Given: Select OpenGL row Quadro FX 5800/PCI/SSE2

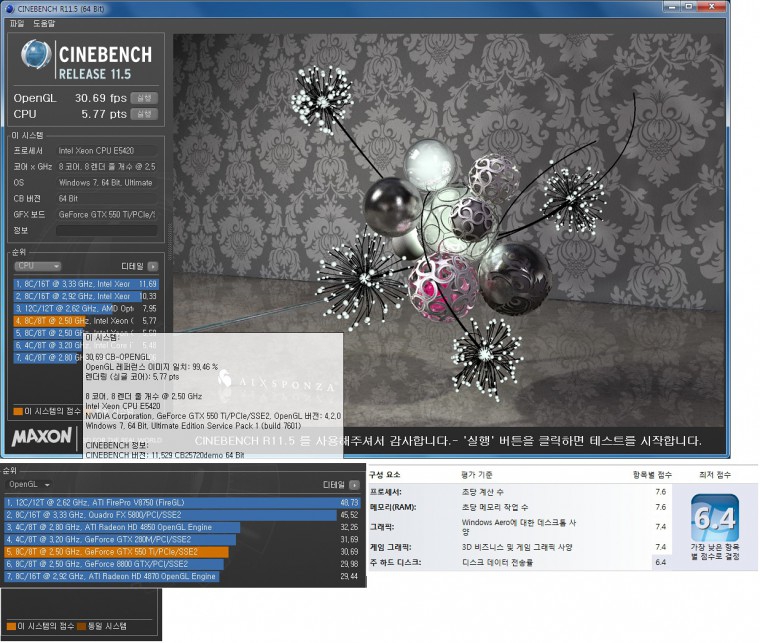Looking at the screenshot, I should (x=183, y=515).
